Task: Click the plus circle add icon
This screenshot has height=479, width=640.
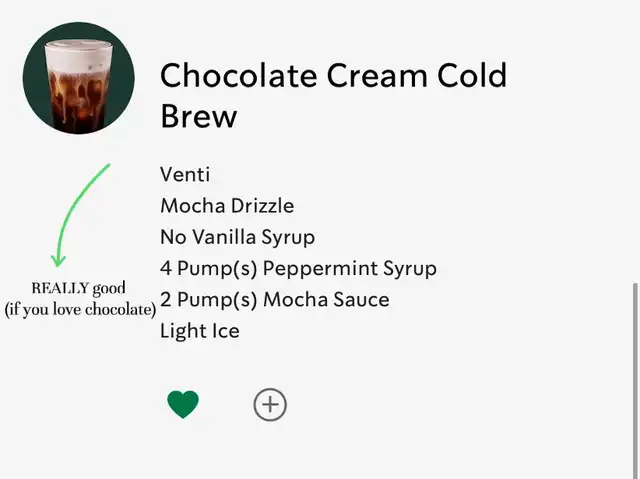Action: click(x=270, y=405)
